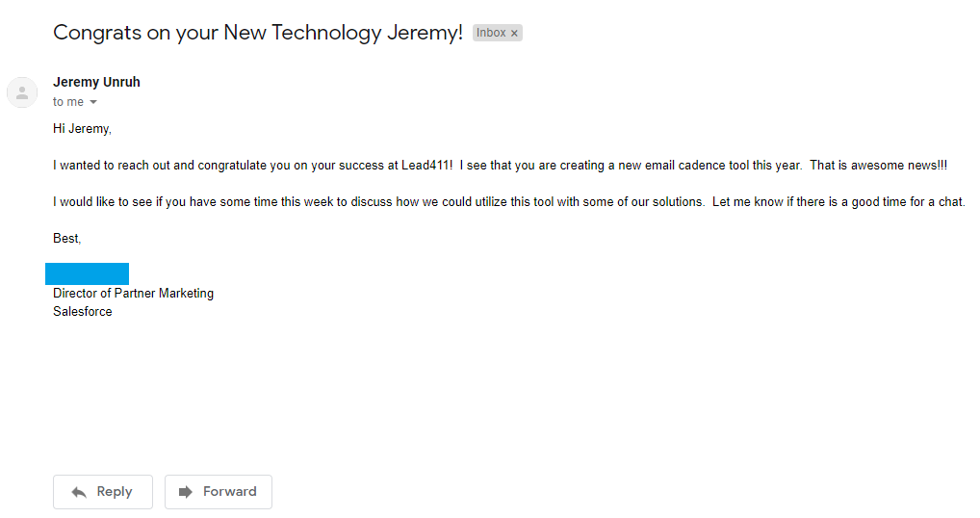Remove the Inbox label with its x

[514, 34]
